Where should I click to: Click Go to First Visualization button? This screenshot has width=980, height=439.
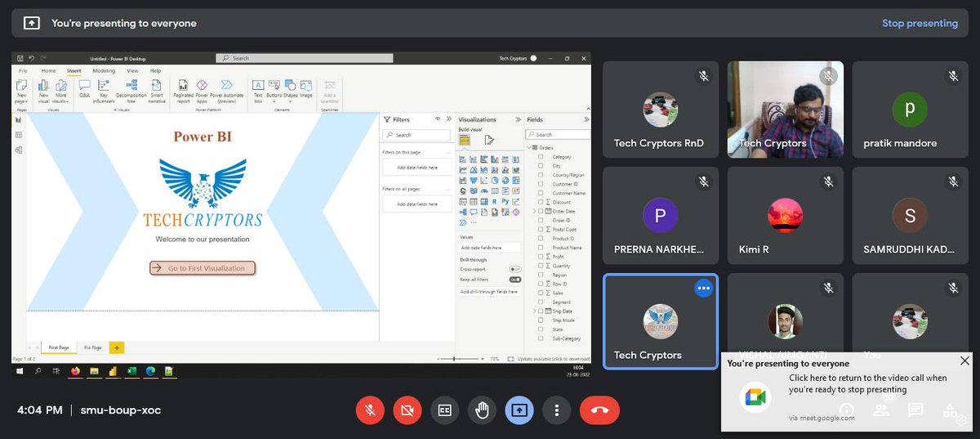click(x=203, y=268)
